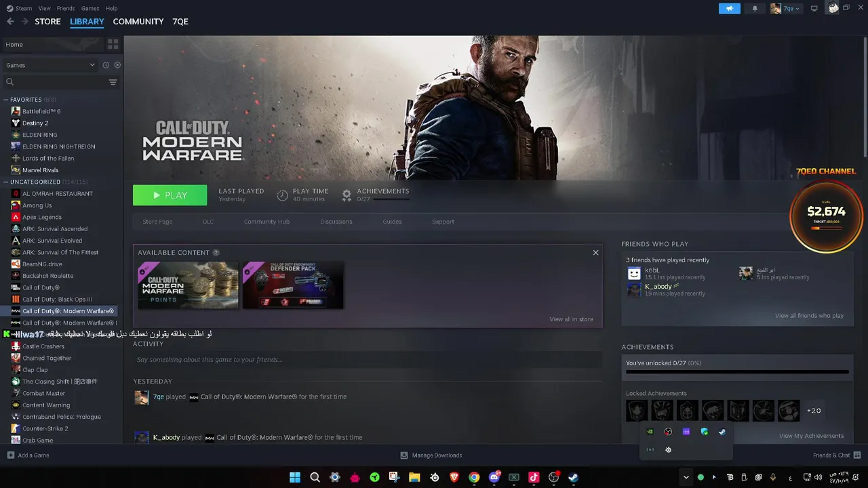The image size is (868, 488).
Task: Collapse the UNCATEGORIZED category
Action: point(6,182)
